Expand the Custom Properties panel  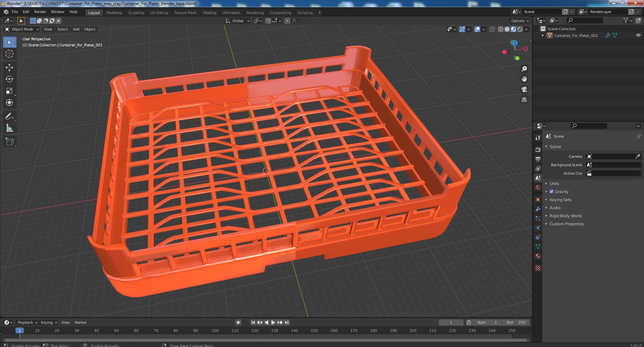point(566,224)
